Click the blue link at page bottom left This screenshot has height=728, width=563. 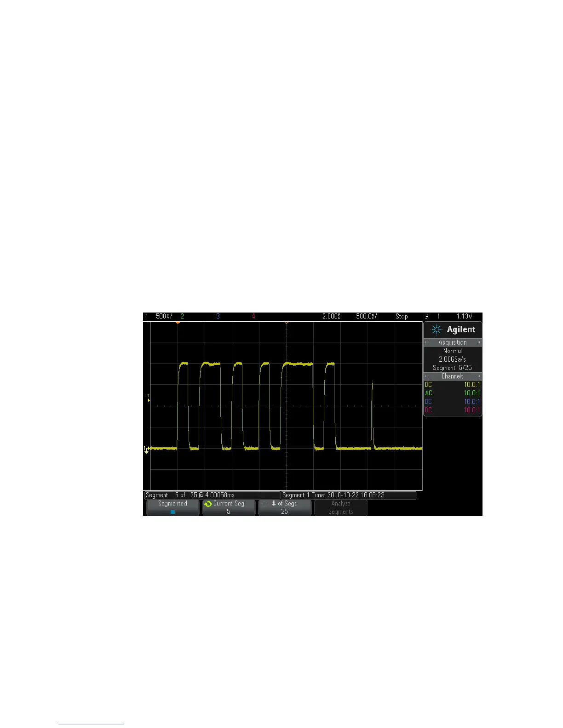coord(91,723)
